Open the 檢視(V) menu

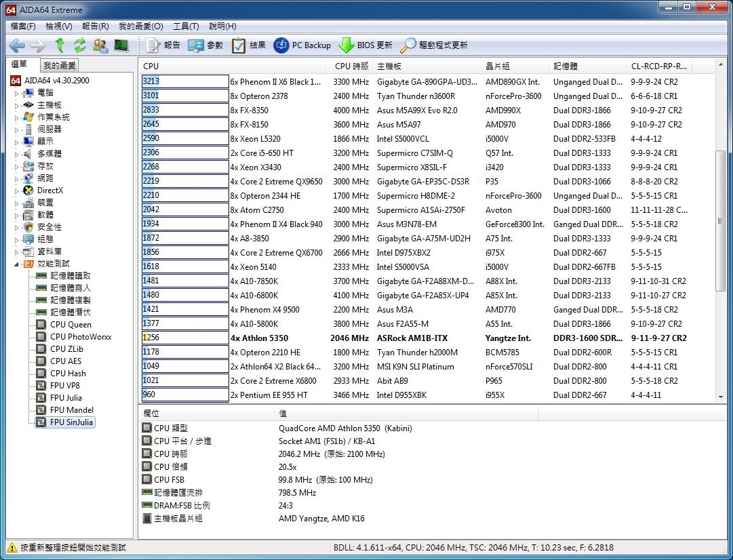coord(59,26)
